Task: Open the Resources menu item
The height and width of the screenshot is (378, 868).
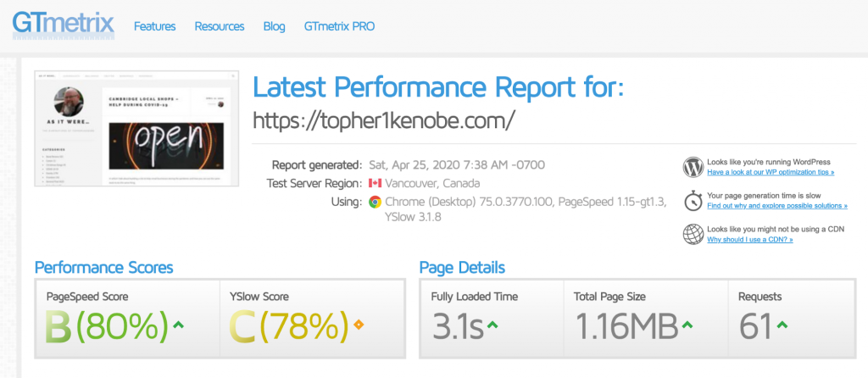Action: pyautogui.click(x=220, y=26)
